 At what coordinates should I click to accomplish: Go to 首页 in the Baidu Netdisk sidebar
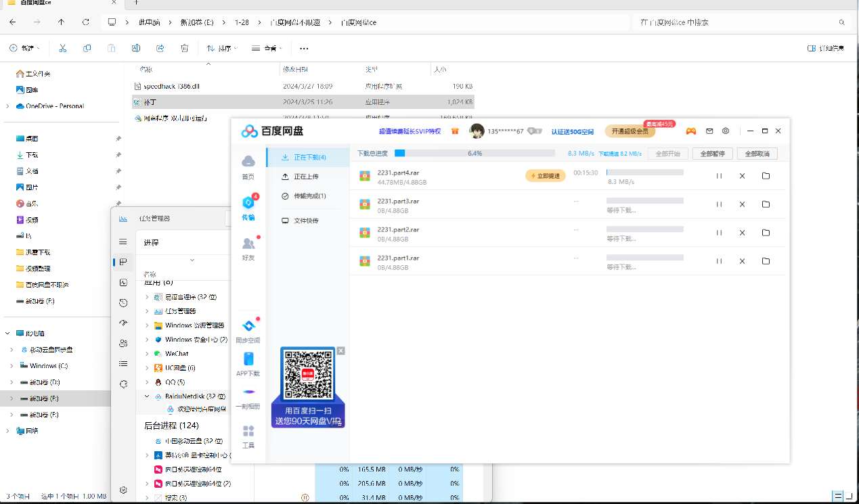coord(248,166)
